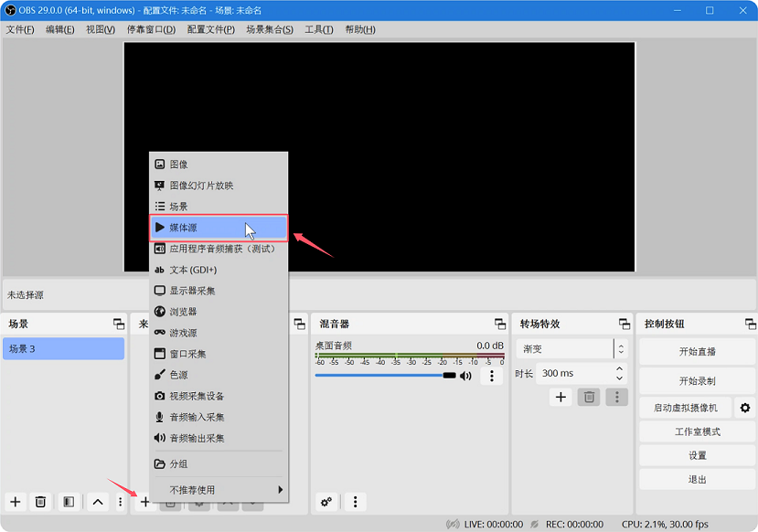Float the 来源 sources dock panel
The width and height of the screenshot is (758, 532).
coord(300,324)
